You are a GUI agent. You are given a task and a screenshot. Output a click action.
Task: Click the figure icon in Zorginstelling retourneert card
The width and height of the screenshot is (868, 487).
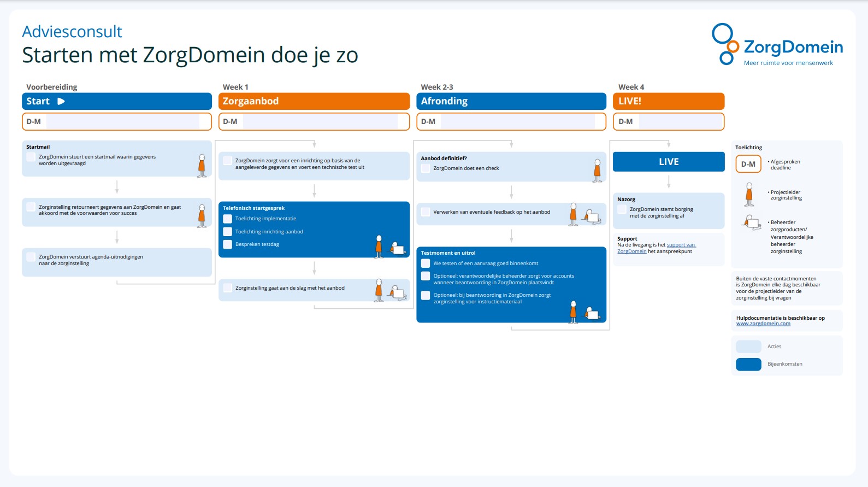(x=202, y=216)
